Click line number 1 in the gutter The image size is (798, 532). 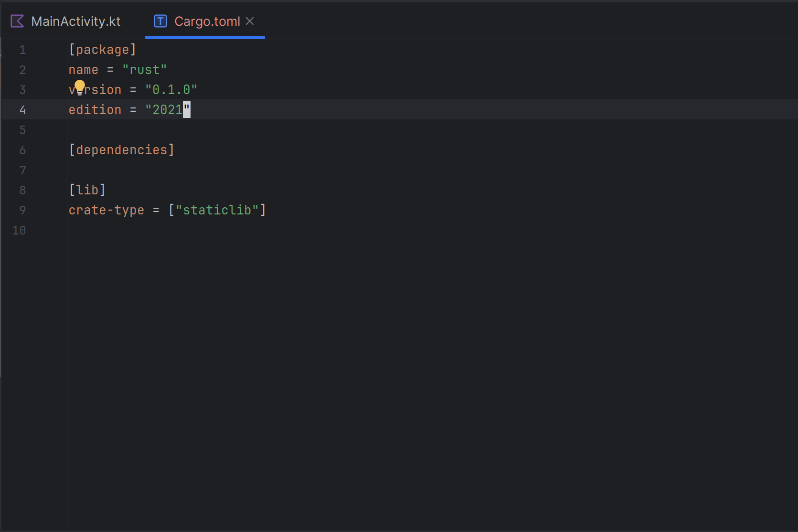point(22,50)
